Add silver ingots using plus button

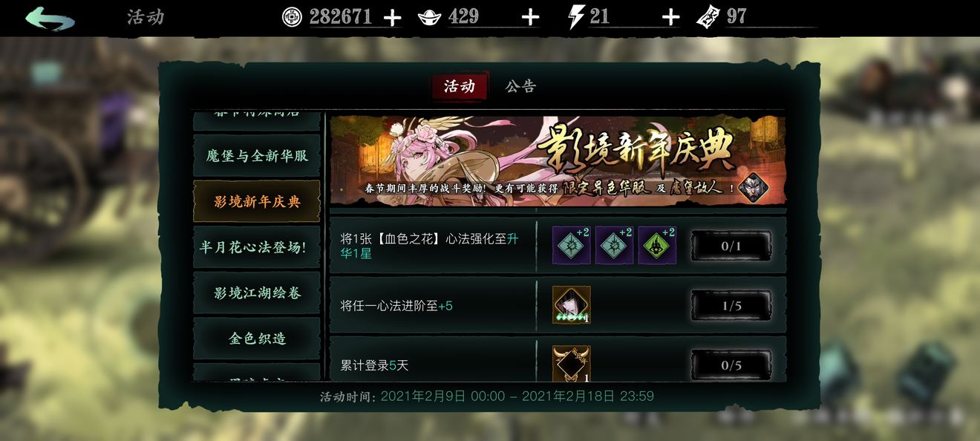point(530,17)
